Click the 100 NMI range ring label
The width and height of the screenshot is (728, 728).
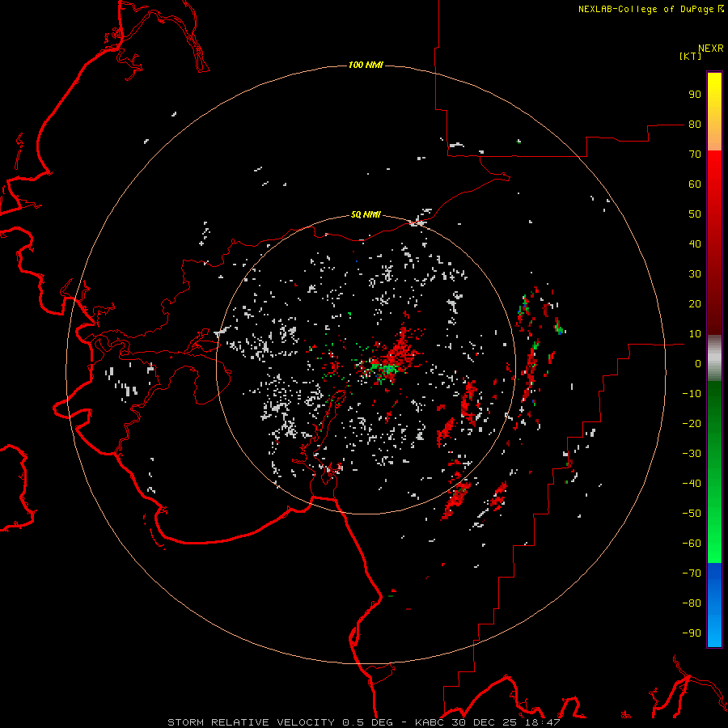tap(366, 65)
